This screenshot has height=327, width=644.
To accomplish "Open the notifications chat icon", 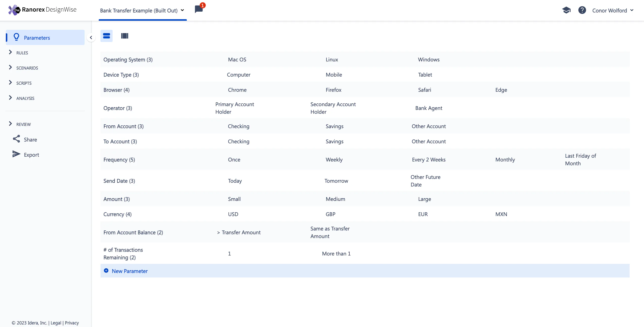I will [x=199, y=9].
